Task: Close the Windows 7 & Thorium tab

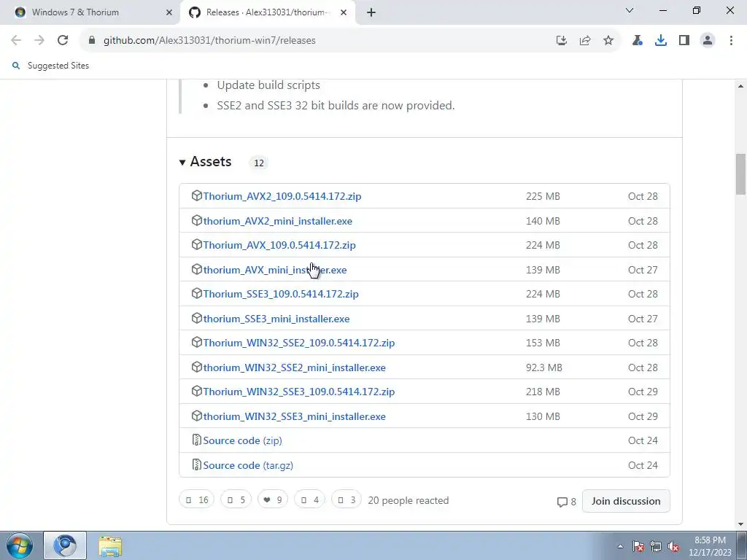Action: click(x=169, y=13)
